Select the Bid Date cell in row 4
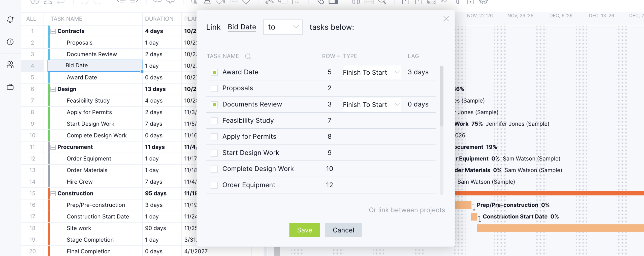This screenshot has height=256, width=644. point(95,66)
